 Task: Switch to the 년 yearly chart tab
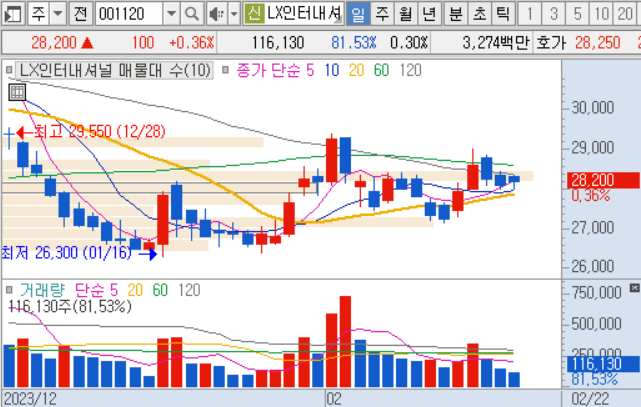click(429, 14)
